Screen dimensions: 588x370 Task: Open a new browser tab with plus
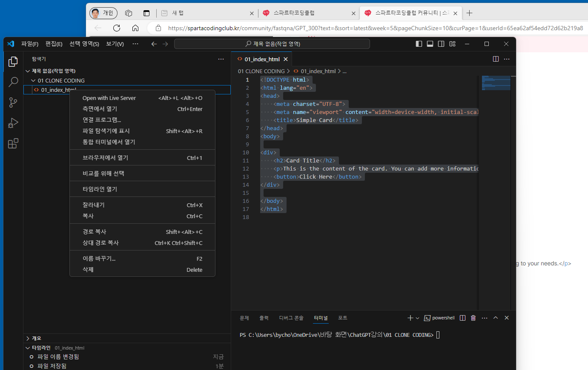[x=469, y=13]
